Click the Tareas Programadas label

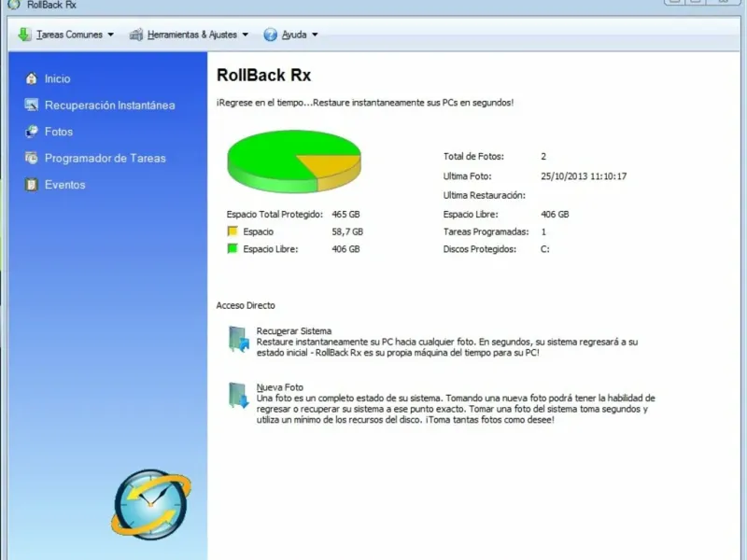point(486,231)
